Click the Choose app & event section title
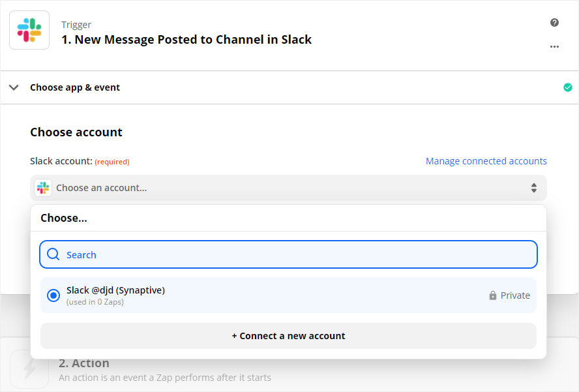The height and width of the screenshot is (392, 579). pyautogui.click(x=75, y=87)
